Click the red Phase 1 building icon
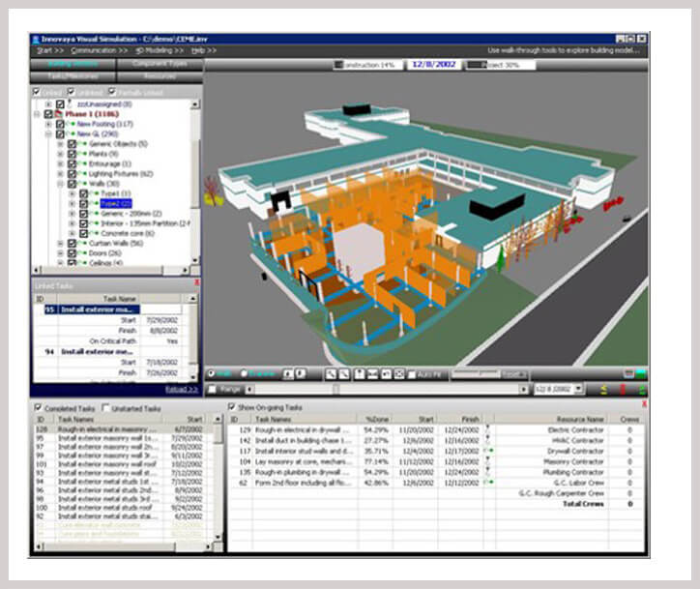 (58, 114)
